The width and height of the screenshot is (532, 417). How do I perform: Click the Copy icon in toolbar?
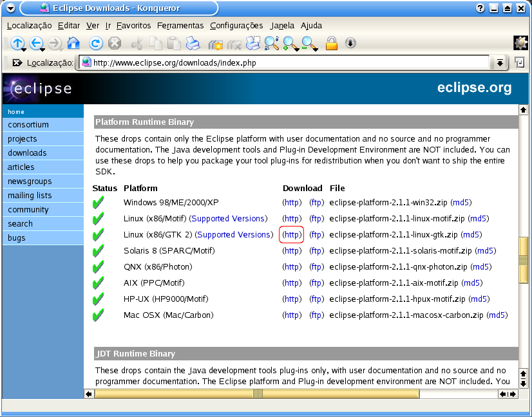[156, 43]
